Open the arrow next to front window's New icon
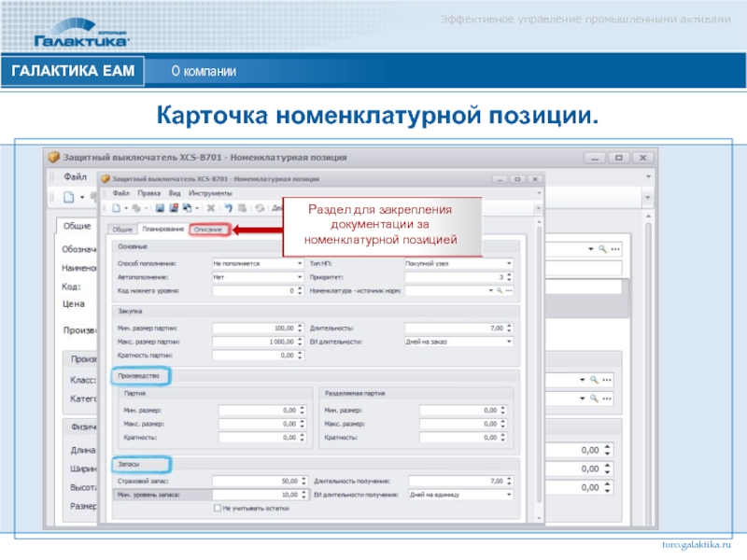The image size is (747, 560). pyautogui.click(x=126, y=208)
